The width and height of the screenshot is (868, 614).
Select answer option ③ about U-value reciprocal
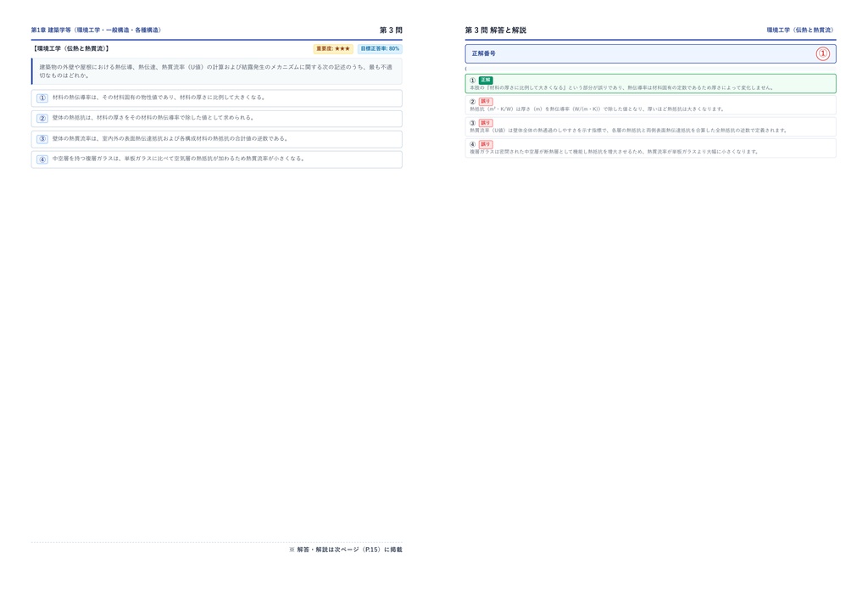tap(216, 139)
